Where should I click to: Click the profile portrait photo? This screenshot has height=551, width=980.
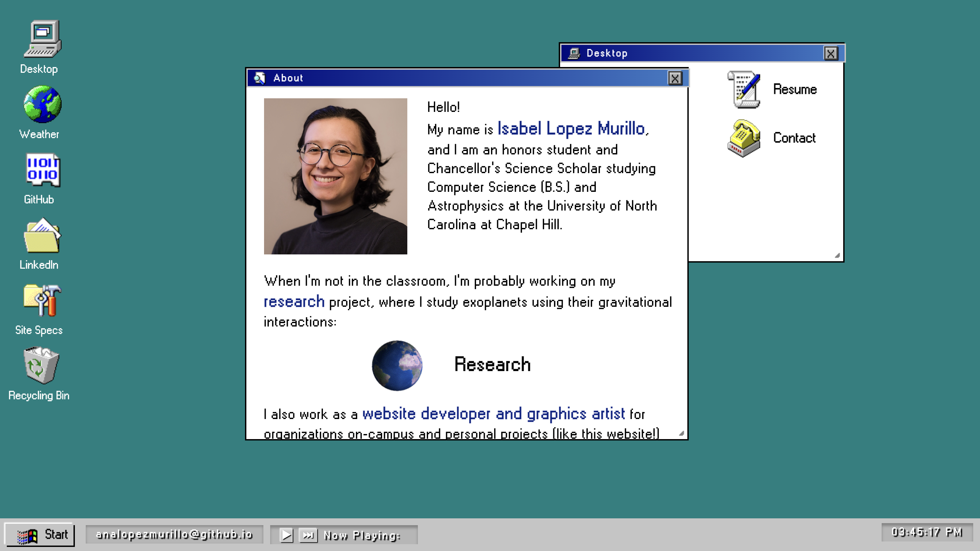coord(335,176)
